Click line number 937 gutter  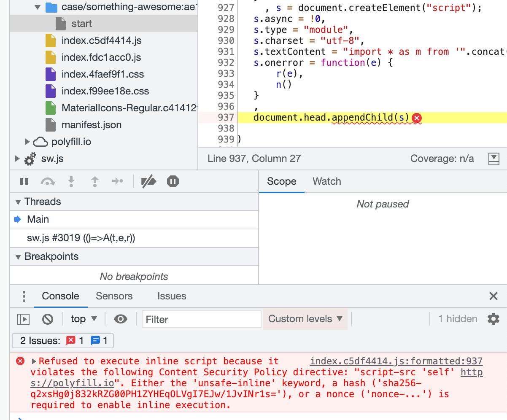pyautogui.click(x=226, y=117)
